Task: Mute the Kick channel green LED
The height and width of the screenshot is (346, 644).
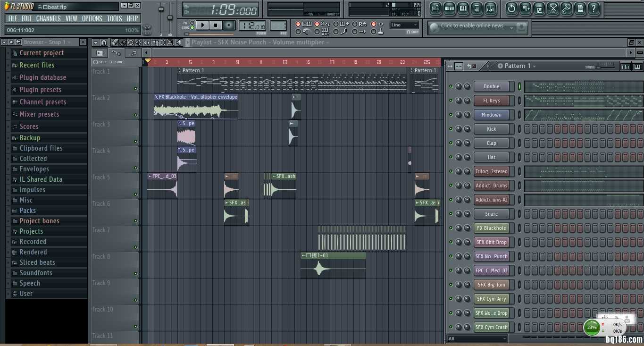Action: pyautogui.click(x=451, y=129)
